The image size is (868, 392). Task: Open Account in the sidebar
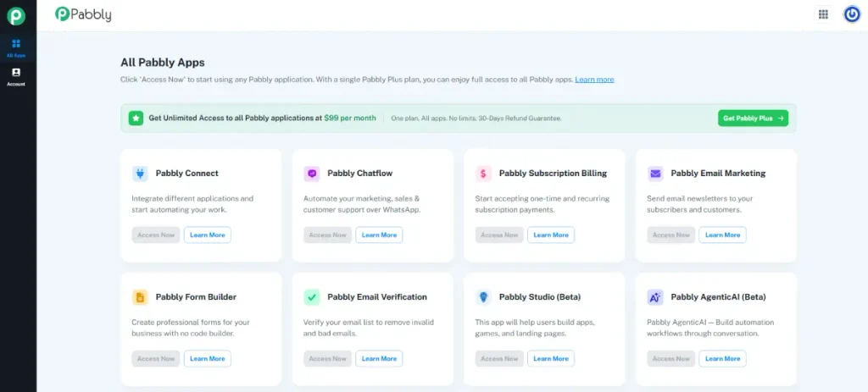(16, 77)
